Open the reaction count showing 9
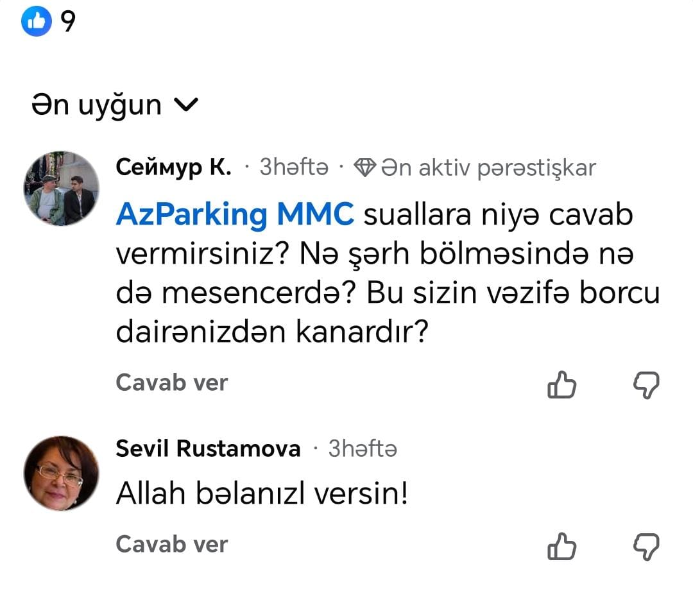 (68, 22)
